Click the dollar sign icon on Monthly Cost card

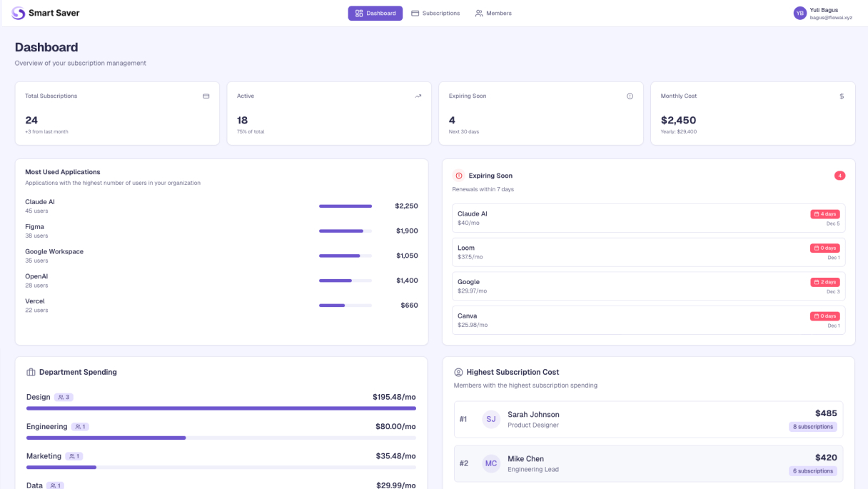tap(842, 96)
